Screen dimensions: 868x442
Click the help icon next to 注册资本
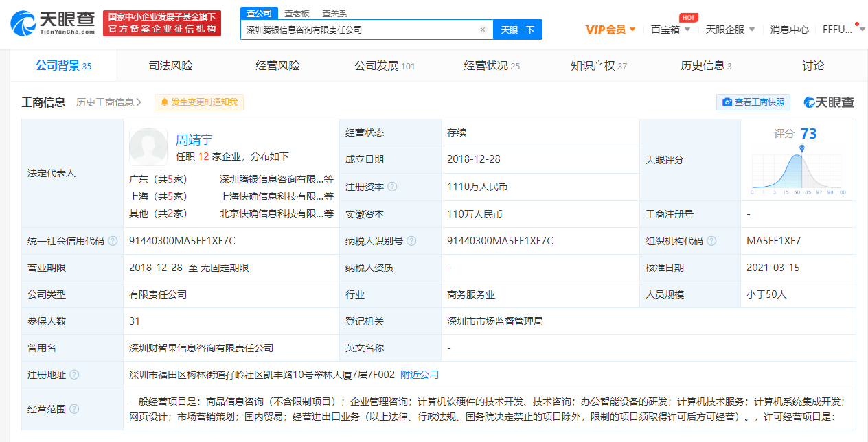pyautogui.click(x=392, y=187)
